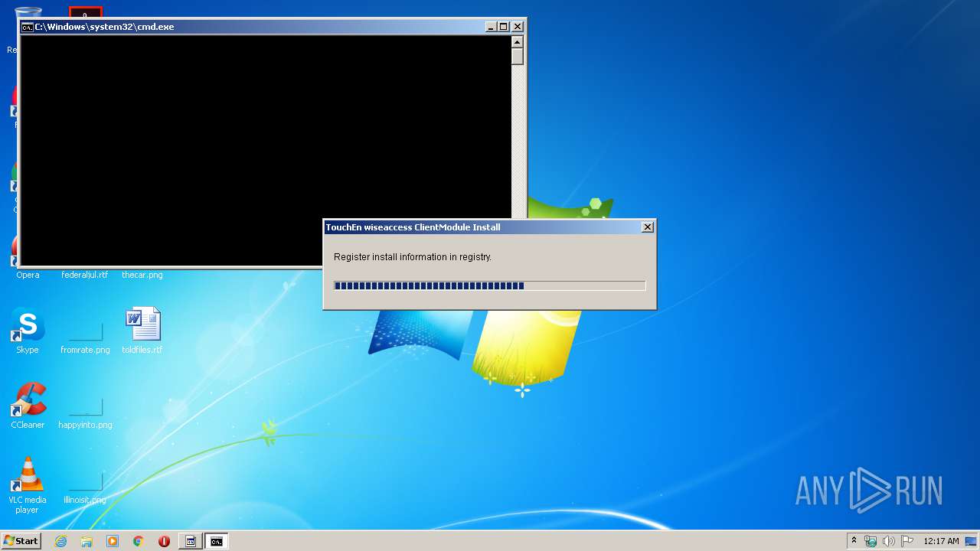
Task: Click cmd.exe scrollbar up arrow
Action: click(x=518, y=42)
